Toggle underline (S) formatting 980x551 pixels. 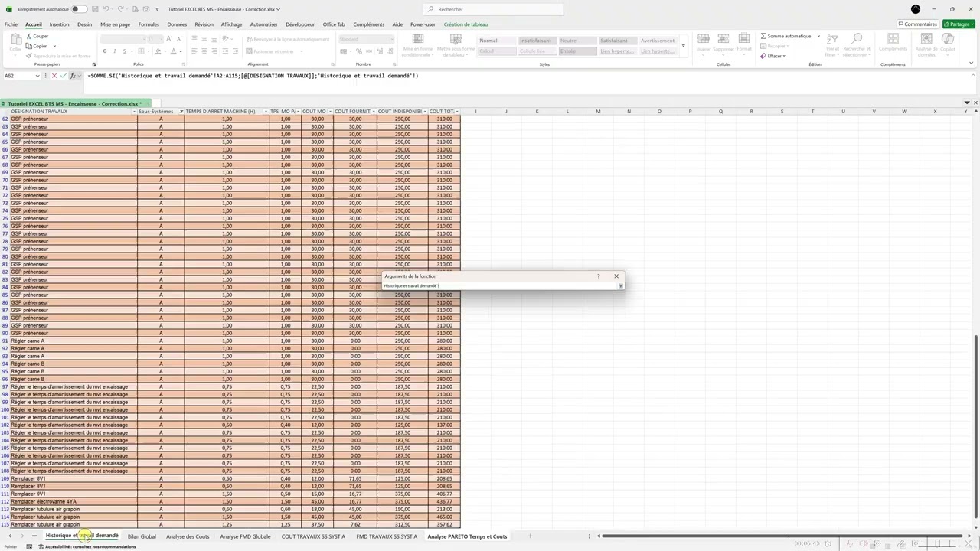coord(125,51)
